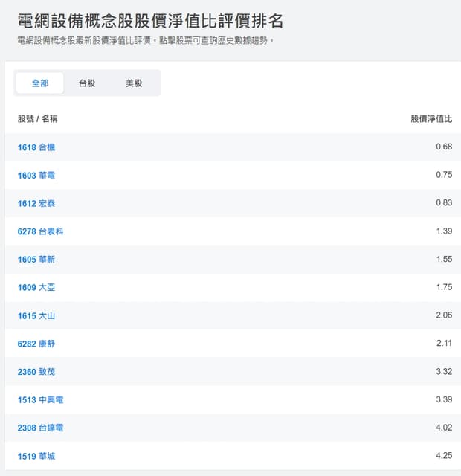The width and height of the screenshot is (461, 476).
Task: Click the page title 電網設備概念股股價淨值比評價排名
Action: (150, 21)
